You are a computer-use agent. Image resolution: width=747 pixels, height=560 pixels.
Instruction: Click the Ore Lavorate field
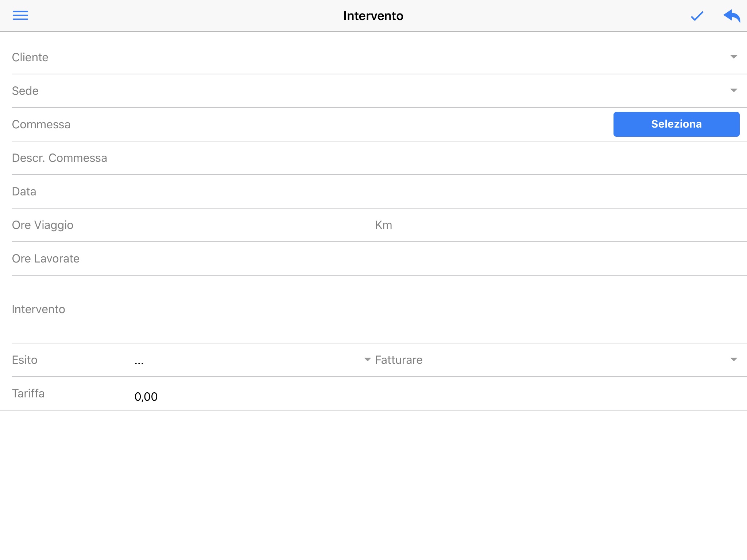point(379,258)
